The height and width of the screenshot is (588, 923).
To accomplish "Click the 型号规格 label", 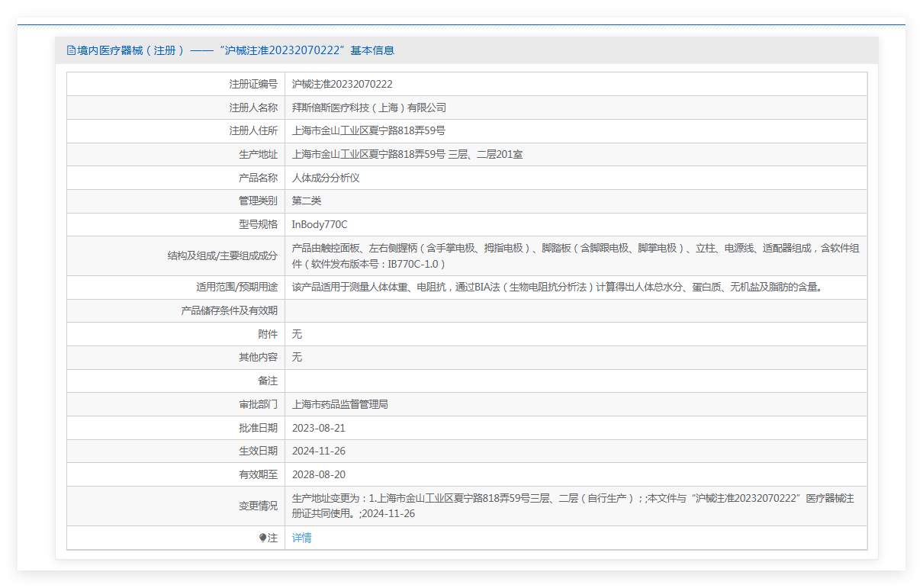I will (x=258, y=224).
